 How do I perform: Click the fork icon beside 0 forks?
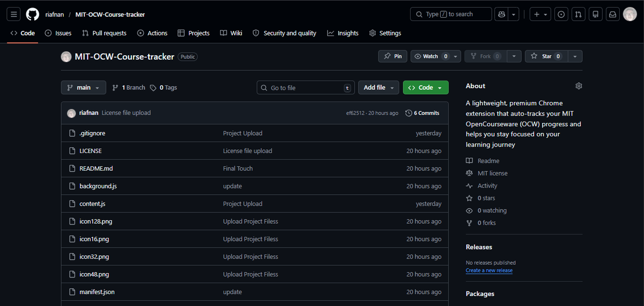pyautogui.click(x=470, y=223)
